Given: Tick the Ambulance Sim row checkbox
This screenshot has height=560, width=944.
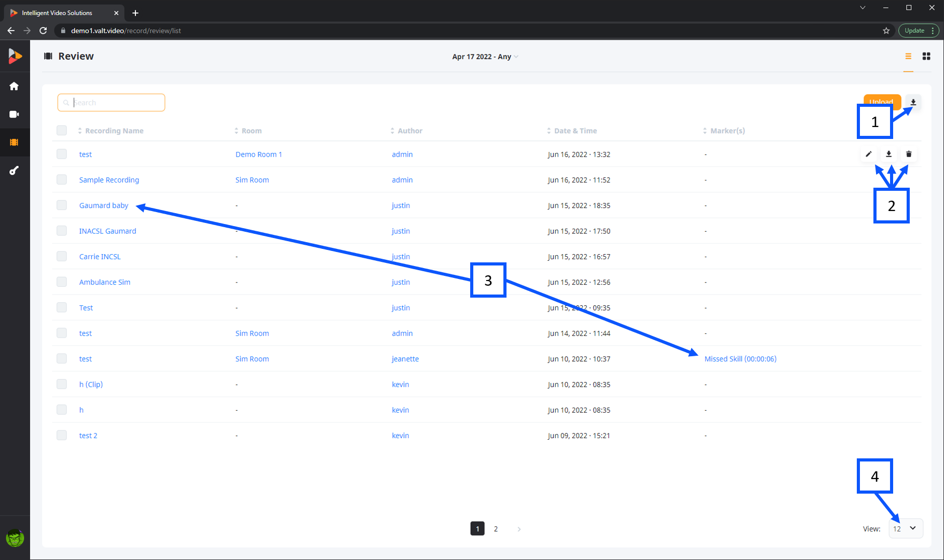Looking at the screenshot, I should tap(62, 282).
